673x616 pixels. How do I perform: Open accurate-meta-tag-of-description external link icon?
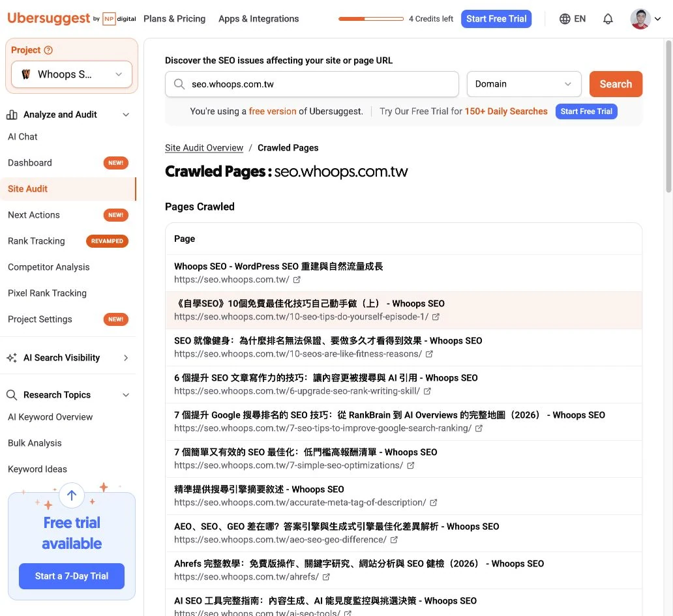click(434, 503)
